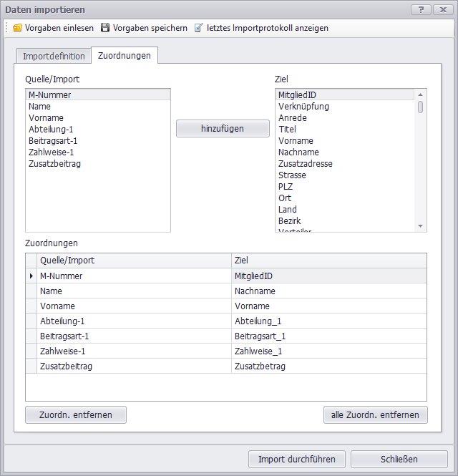Click the Quelle/Import column header in grid
This screenshot has height=476, width=458.
[134, 261]
